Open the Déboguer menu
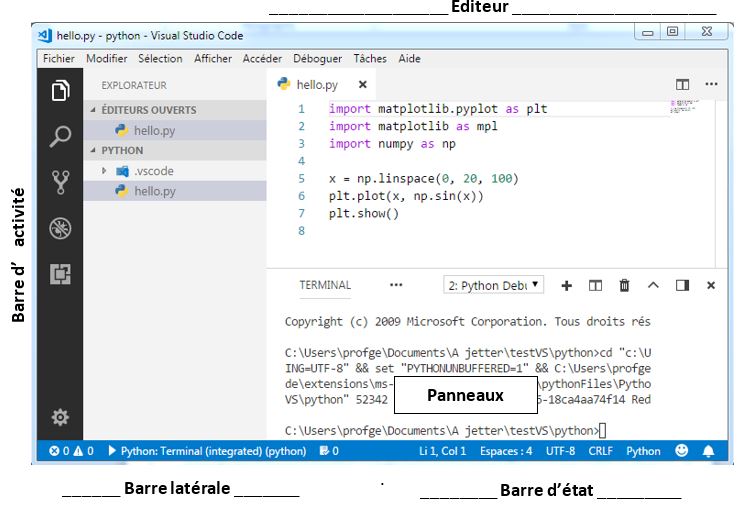This screenshot has height=514, width=745. [x=317, y=59]
